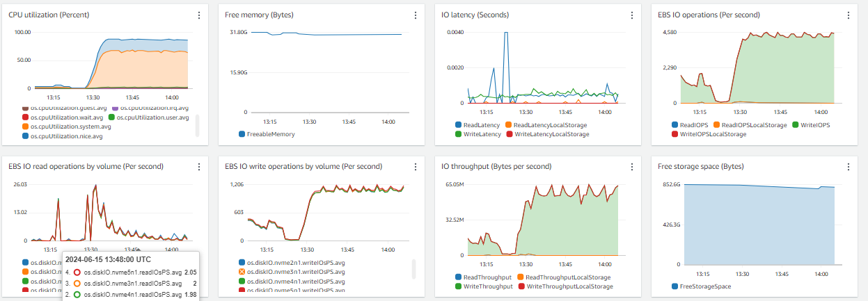Open the IO latency widget kebab menu
The height and width of the screenshot is (301, 868).
(x=632, y=15)
